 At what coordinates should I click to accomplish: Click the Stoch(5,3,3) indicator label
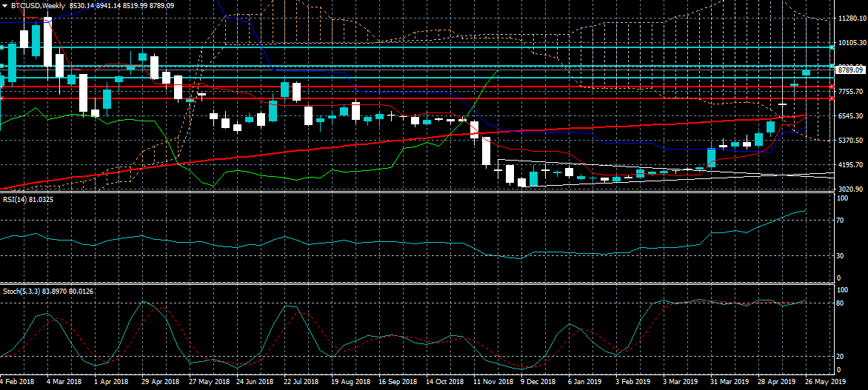click(x=48, y=290)
